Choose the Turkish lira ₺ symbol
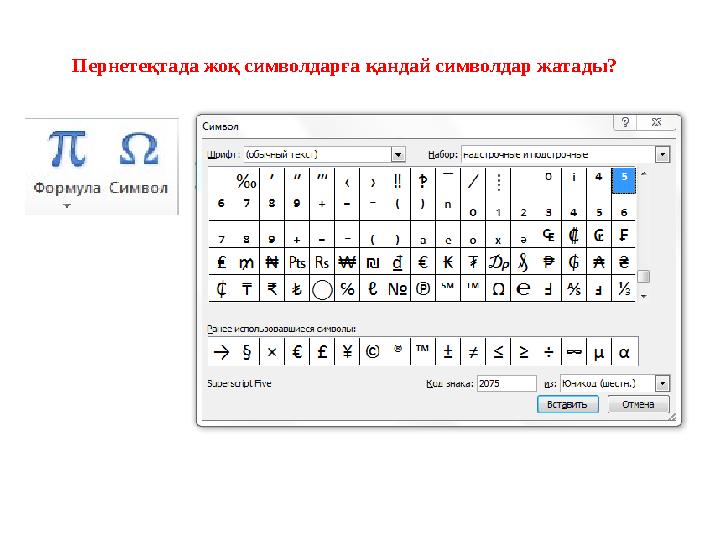 (297, 289)
